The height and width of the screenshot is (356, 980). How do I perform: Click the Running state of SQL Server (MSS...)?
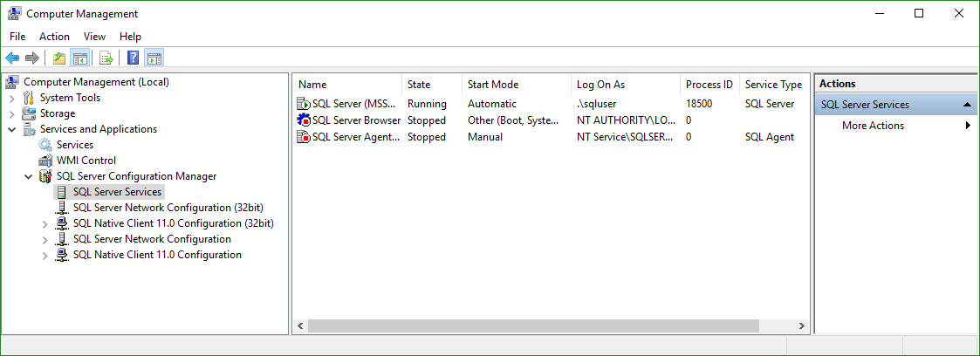(x=427, y=104)
